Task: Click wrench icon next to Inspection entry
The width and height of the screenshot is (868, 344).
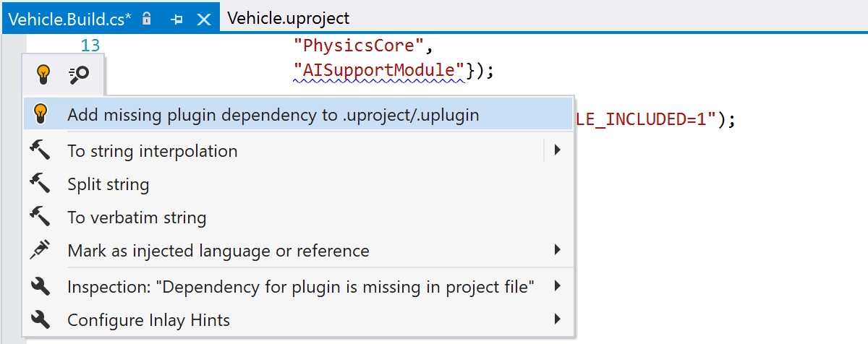Action: (41, 286)
